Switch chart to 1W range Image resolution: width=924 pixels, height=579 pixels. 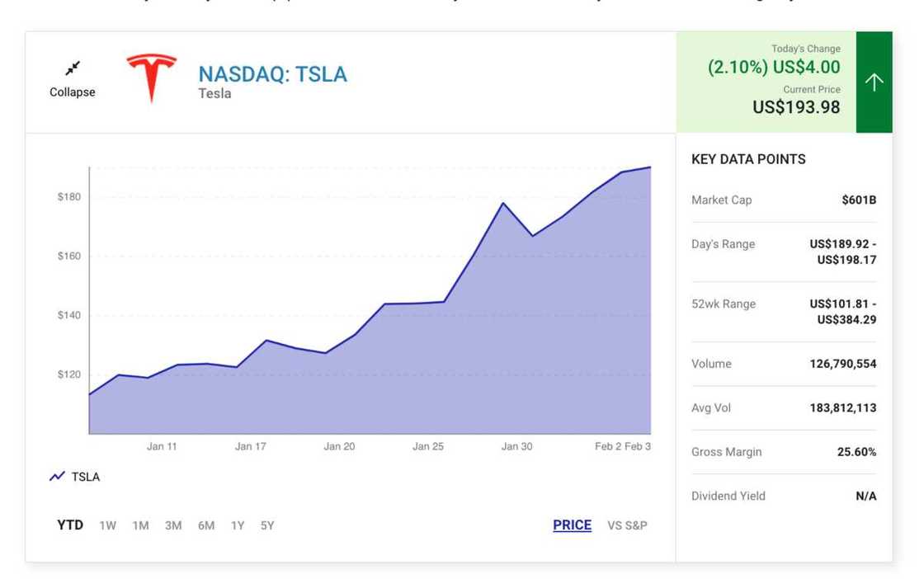(108, 525)
